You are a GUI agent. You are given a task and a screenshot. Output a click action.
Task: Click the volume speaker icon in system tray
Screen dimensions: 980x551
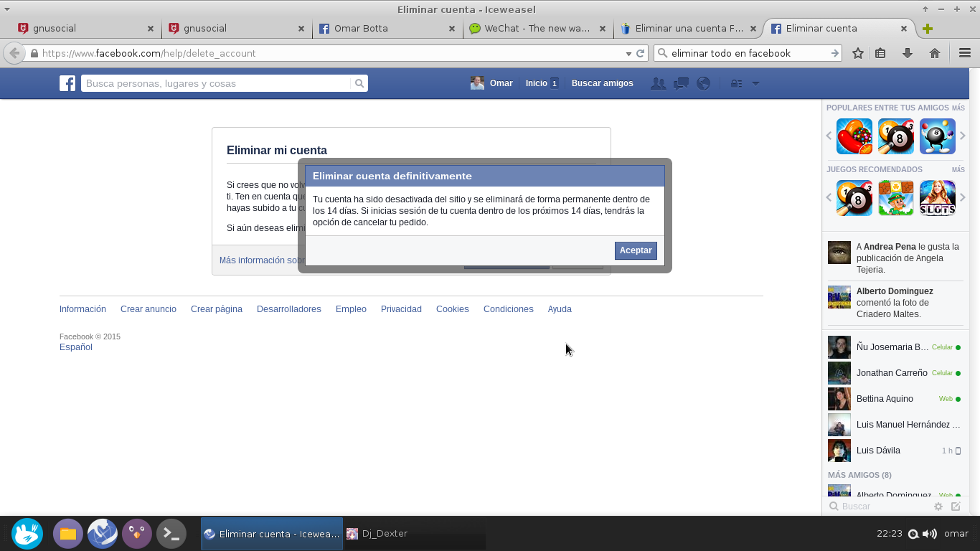[930, 534]
